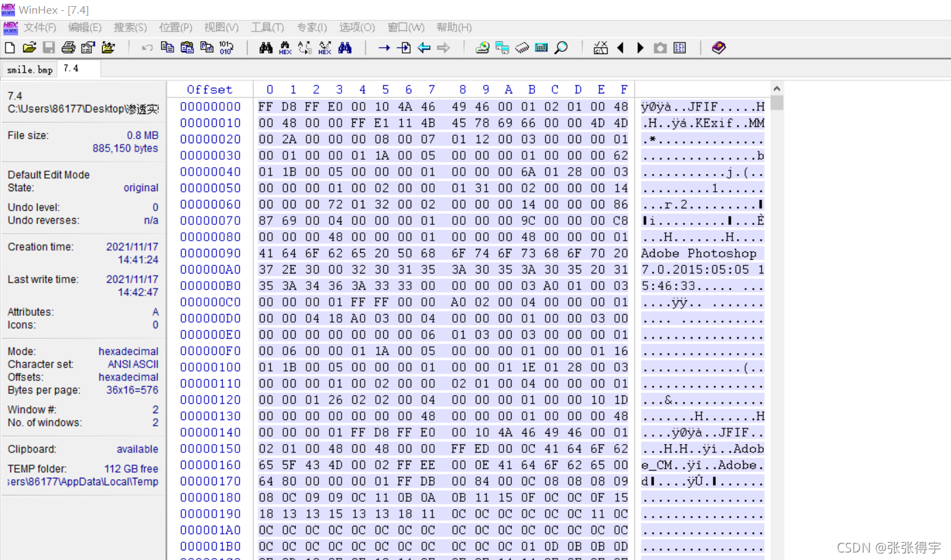Click the blue data grid icon
The height and width of the screenshot is (560, 951).
(679, 47)
